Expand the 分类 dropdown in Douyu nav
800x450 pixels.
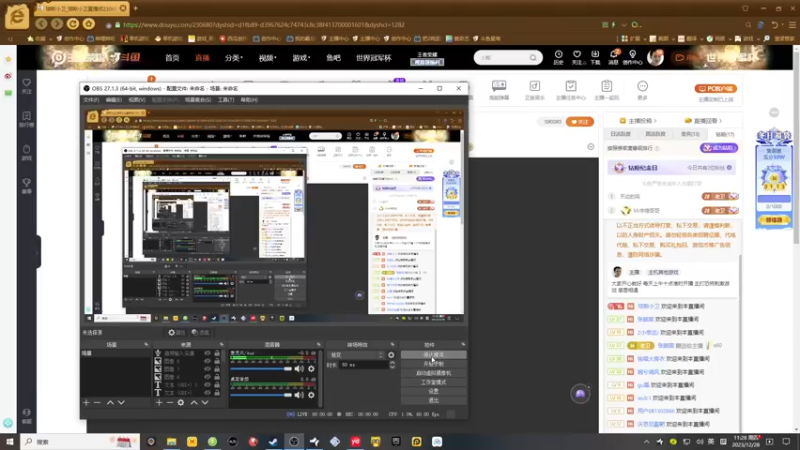pos(234,58)
